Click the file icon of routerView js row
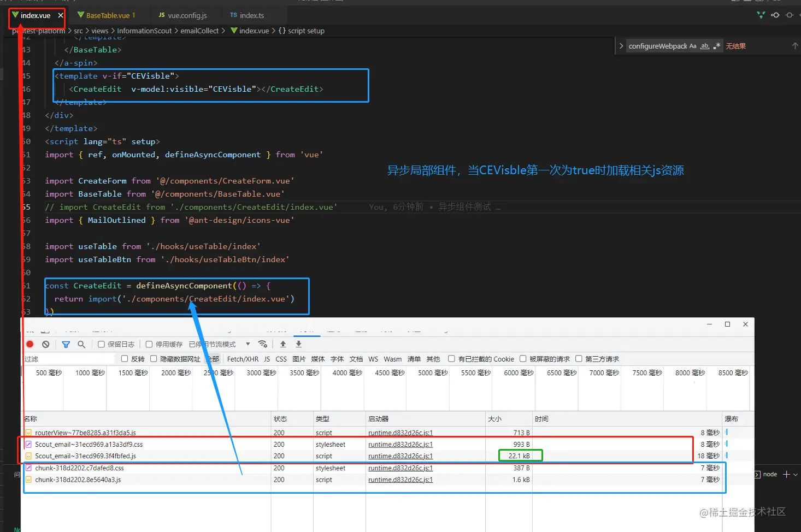 tap(28, 433)
